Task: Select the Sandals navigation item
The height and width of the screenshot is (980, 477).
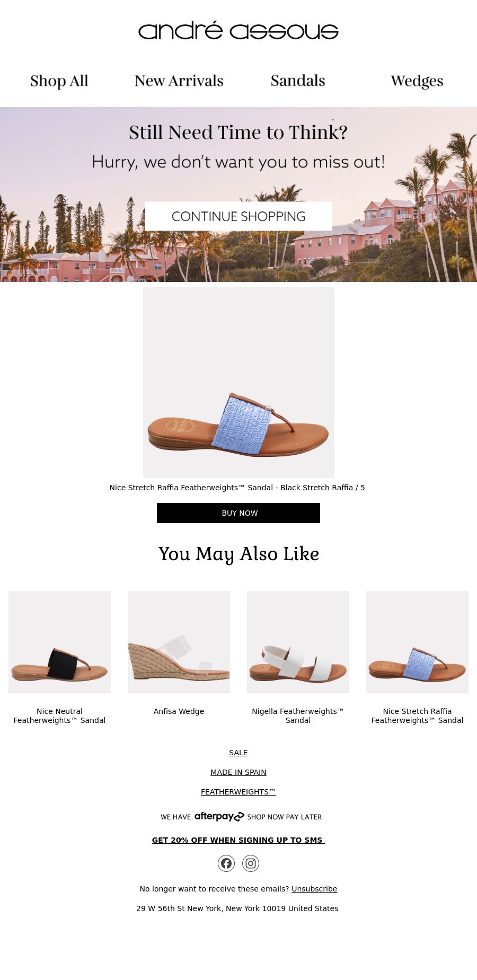Action: pyautogui.click(x=298, y=81)
